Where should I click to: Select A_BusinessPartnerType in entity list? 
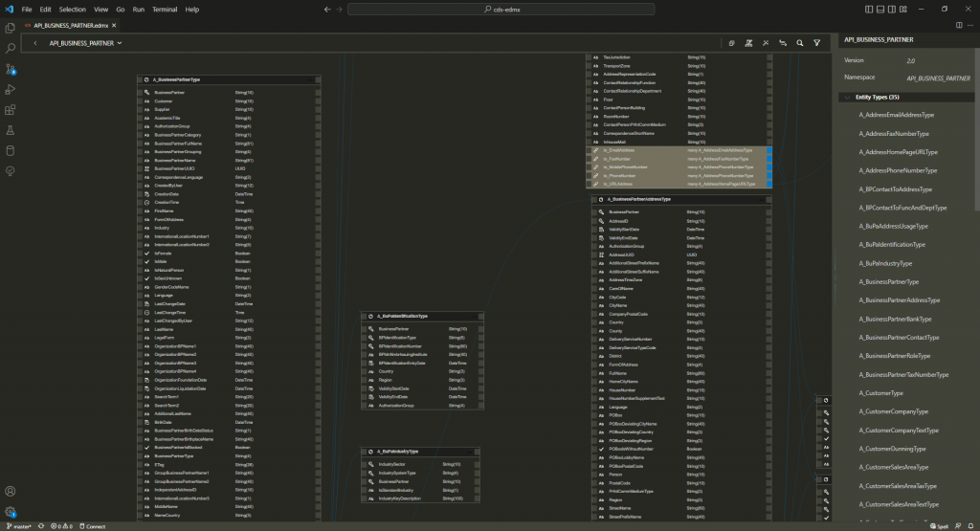coord(889,281)
